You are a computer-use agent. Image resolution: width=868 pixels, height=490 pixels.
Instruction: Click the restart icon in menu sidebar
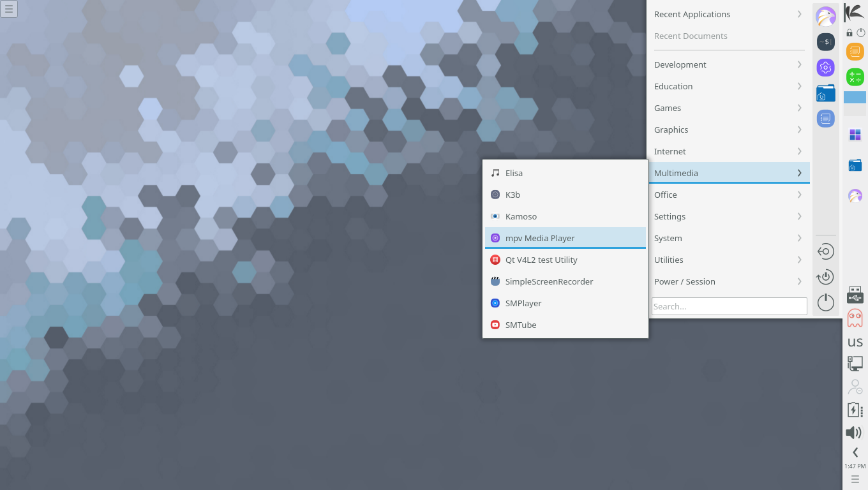826,277
